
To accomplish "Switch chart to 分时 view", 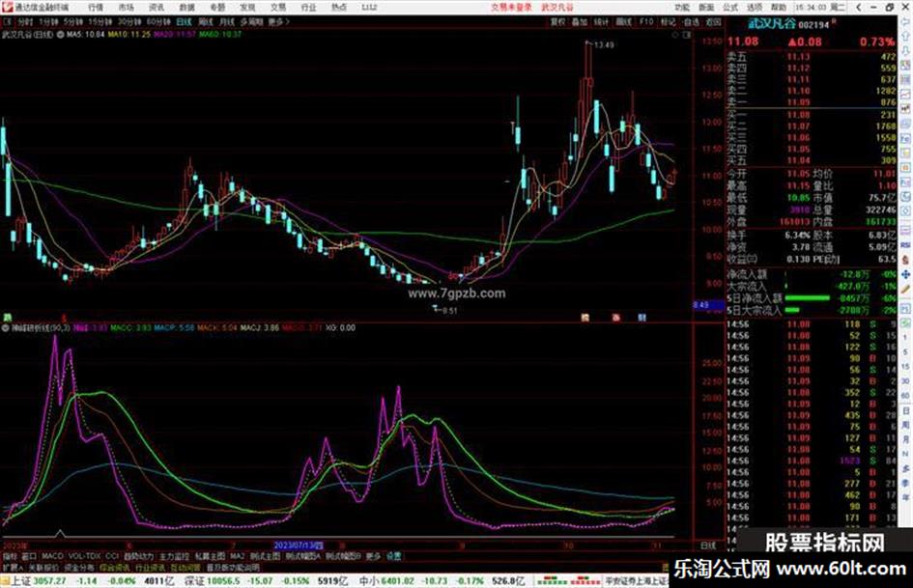I will point(25,21).
